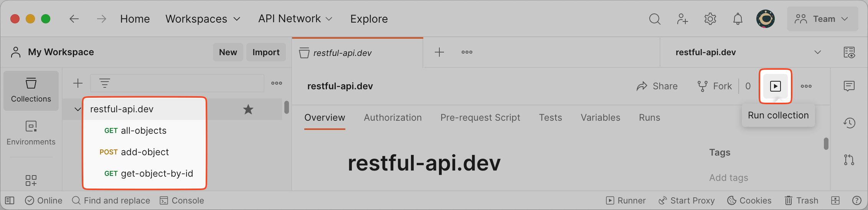
Task: Click the Online status indicator
Action: point(44,200)
